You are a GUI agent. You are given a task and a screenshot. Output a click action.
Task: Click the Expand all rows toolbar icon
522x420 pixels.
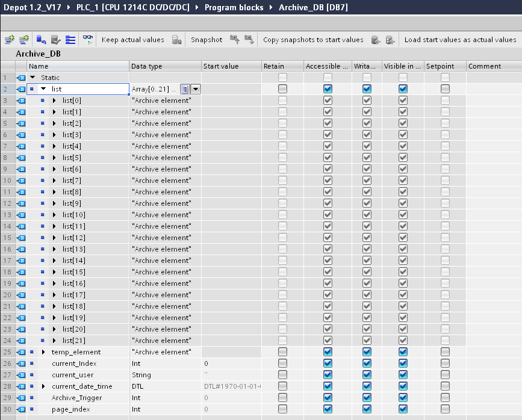pyautogui.click(x=70, y=40)
